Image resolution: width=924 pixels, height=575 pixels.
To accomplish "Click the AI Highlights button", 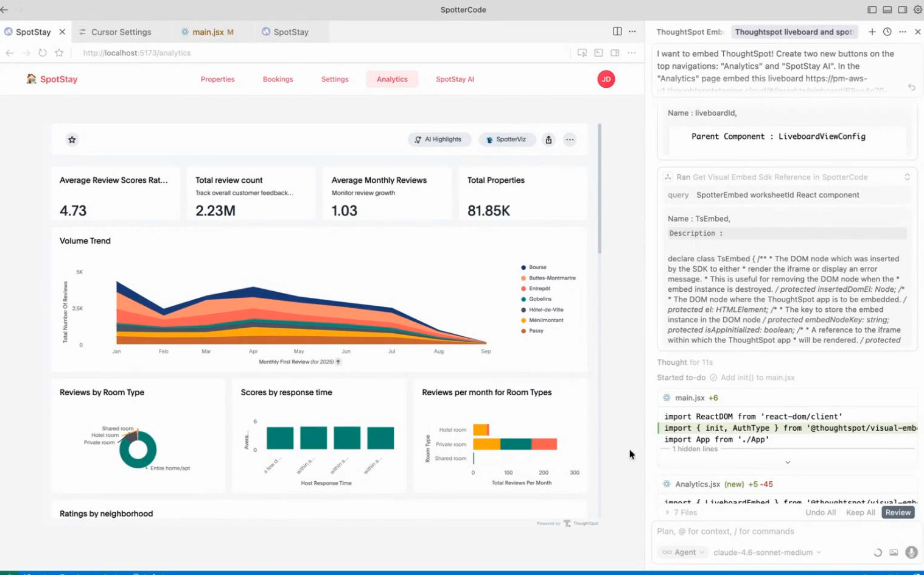I will pos(438,139).
